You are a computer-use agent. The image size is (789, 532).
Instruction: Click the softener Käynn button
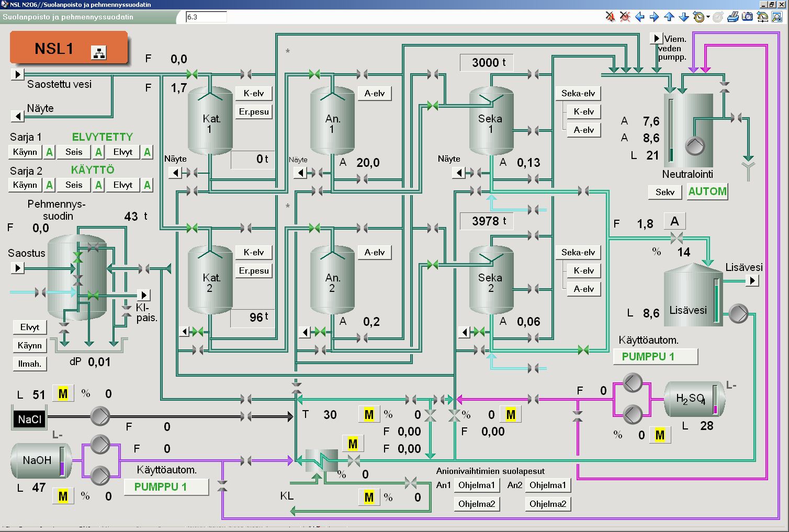pyautogui.click(x=30, y=346)
